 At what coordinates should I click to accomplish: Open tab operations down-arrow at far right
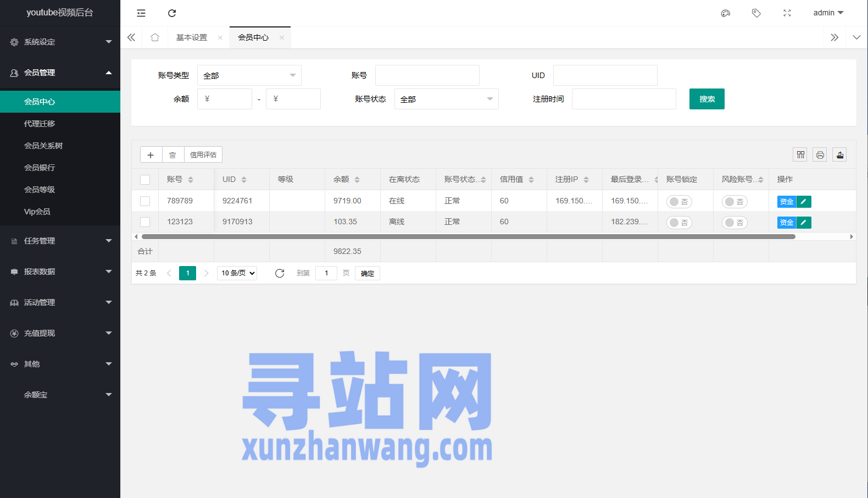(856, 37)
